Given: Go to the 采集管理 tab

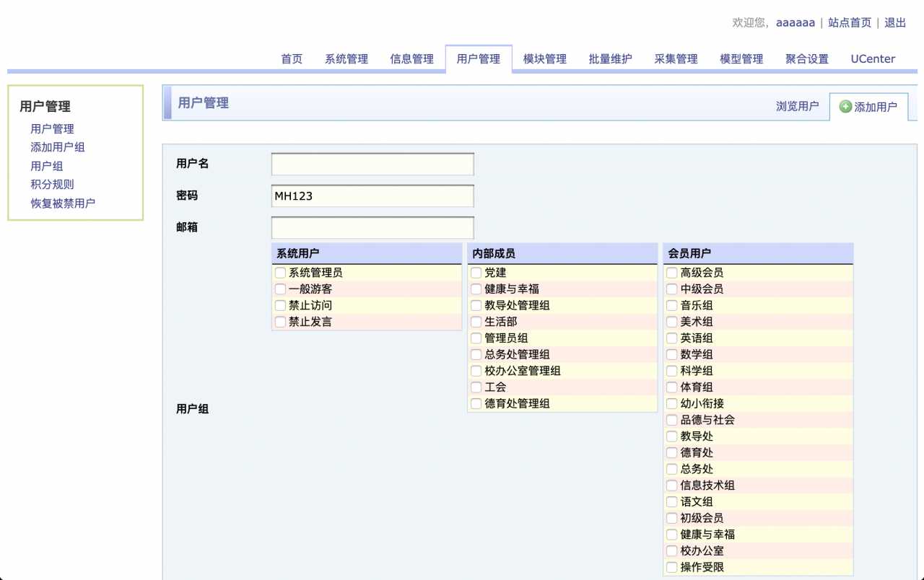Looking at the screenshot, I should (x=676, y=59).
